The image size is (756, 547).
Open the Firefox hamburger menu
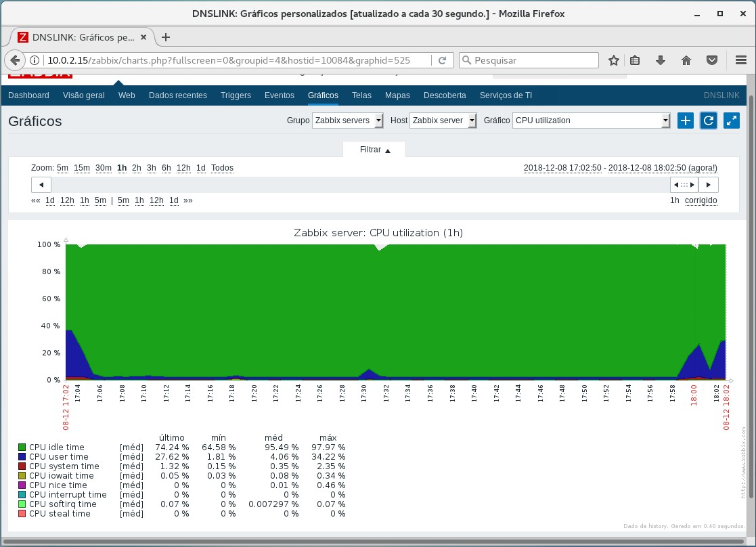(741, 60)
